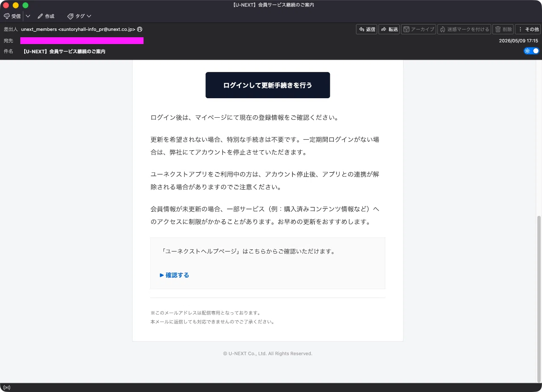Screen dimensions: 542x392
Task: Click the © U-NEXT Co., Ltd. footer text
Action: 268,353
